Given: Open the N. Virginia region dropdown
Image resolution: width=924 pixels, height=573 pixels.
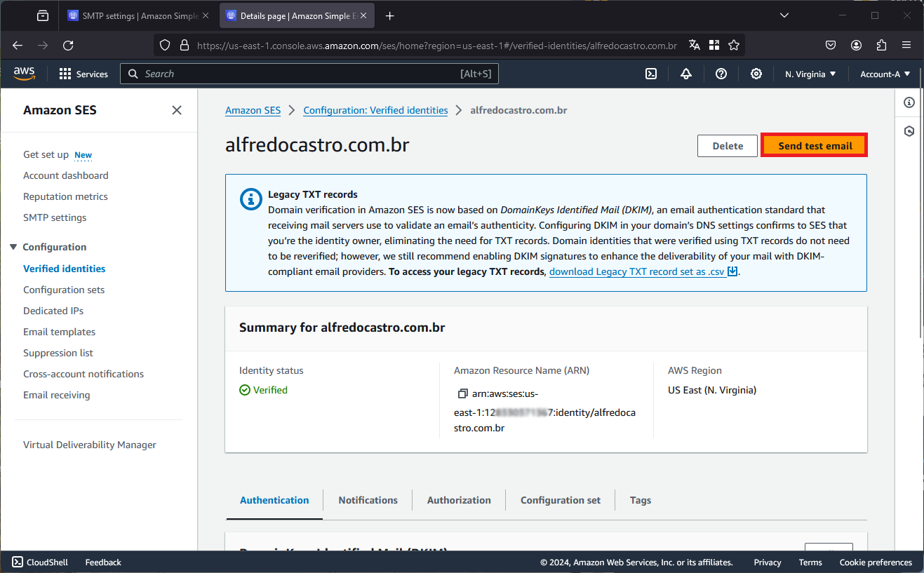Looking at the screenshot, I should coord(810,74).
